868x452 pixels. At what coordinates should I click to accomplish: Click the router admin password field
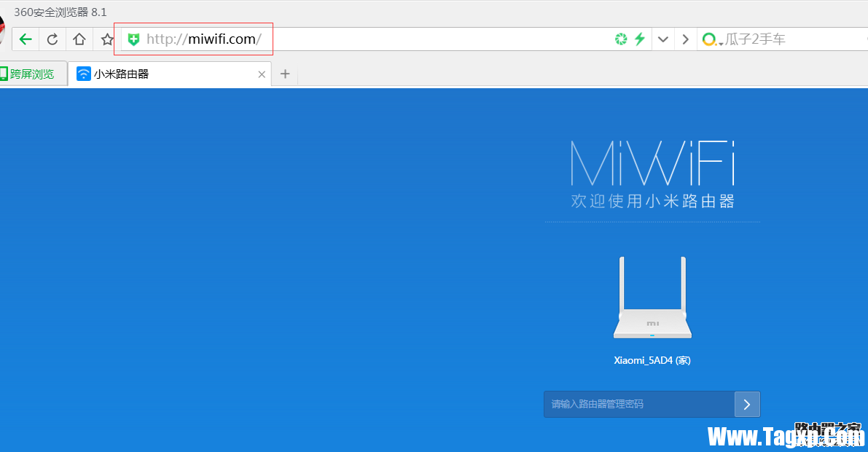tap(639, 404)
